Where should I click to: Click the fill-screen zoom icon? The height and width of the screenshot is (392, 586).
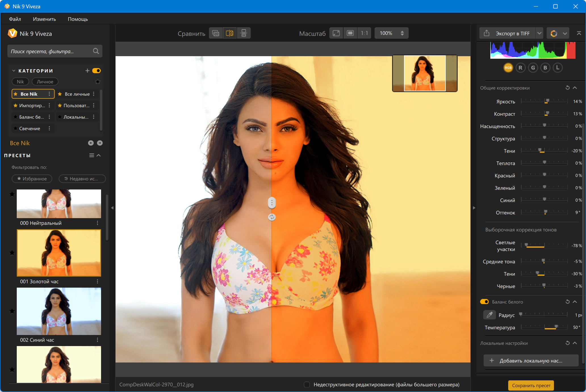pyautogui.click(x=350, y=33)
